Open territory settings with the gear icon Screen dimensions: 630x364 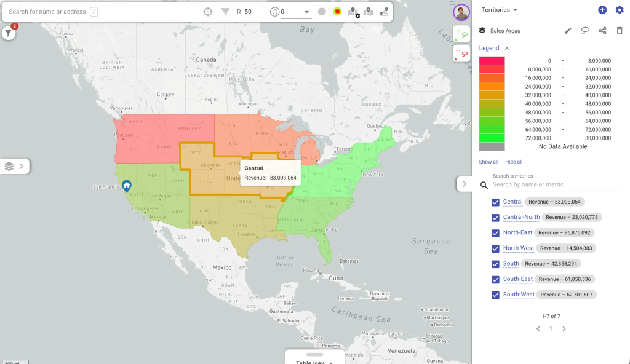620,10
